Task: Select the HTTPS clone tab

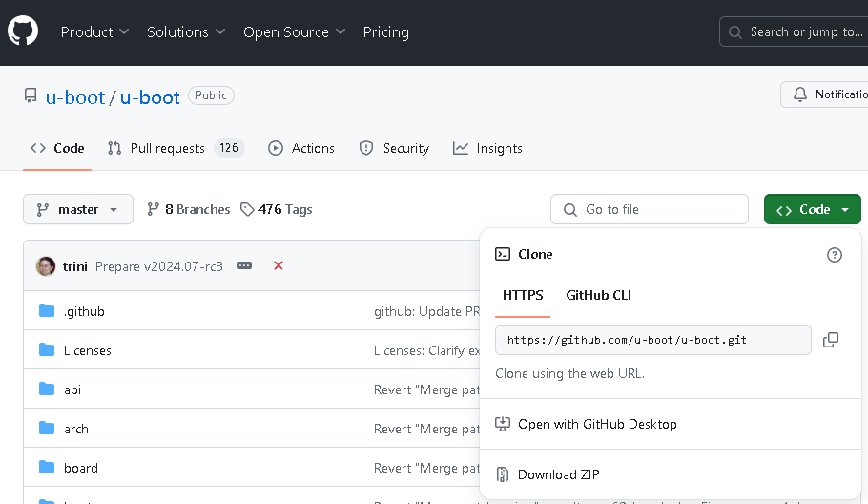Action: [523, 295]
